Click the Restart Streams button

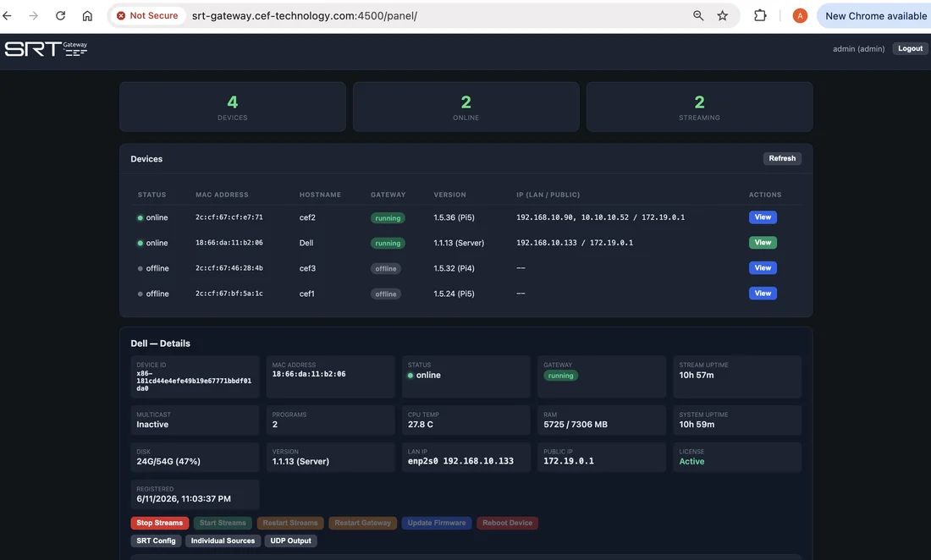(x=289, y=523)
